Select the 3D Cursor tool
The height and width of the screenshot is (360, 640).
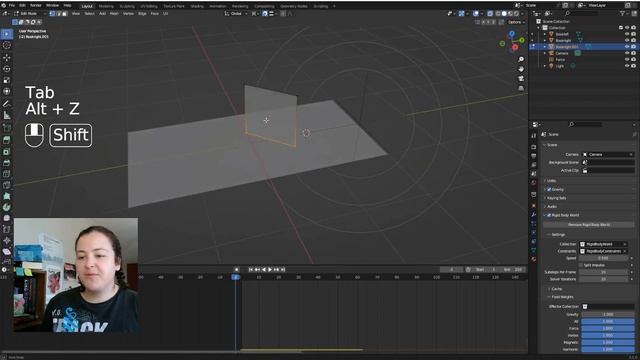point(7,46)
